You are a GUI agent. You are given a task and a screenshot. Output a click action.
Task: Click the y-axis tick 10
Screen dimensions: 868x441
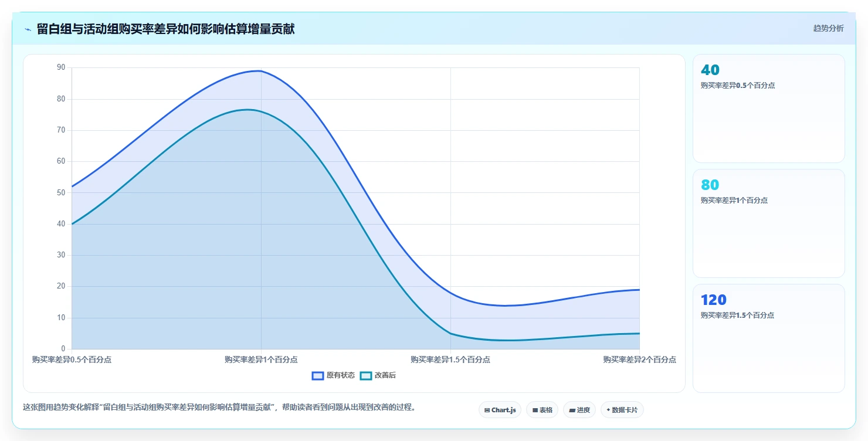point(61,318)
